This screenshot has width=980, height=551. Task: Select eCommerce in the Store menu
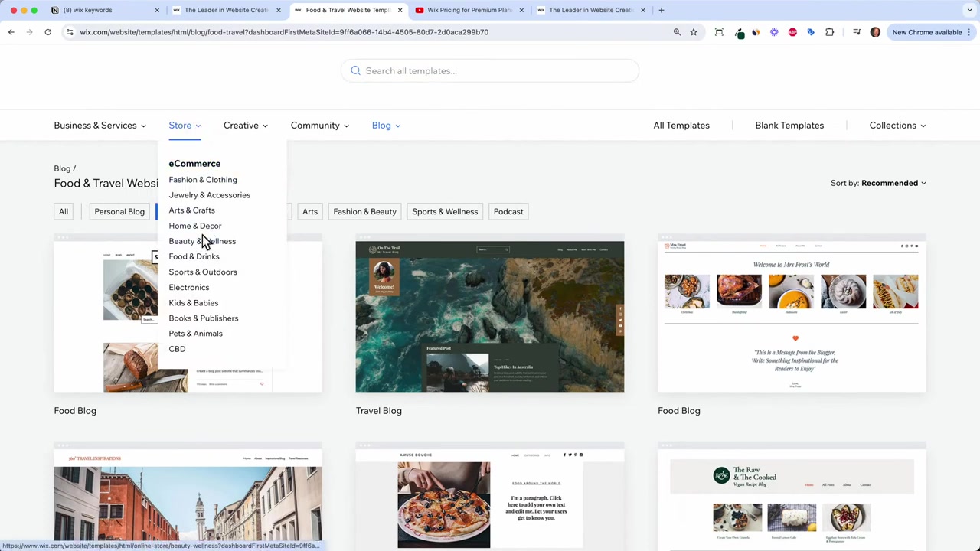coord(194,164)
